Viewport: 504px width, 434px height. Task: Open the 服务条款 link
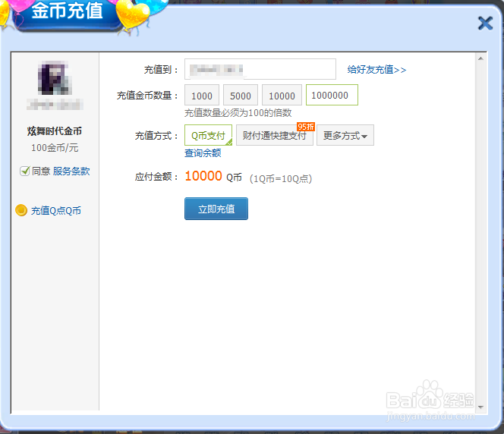pyautogui.click(x=71, y=171)
